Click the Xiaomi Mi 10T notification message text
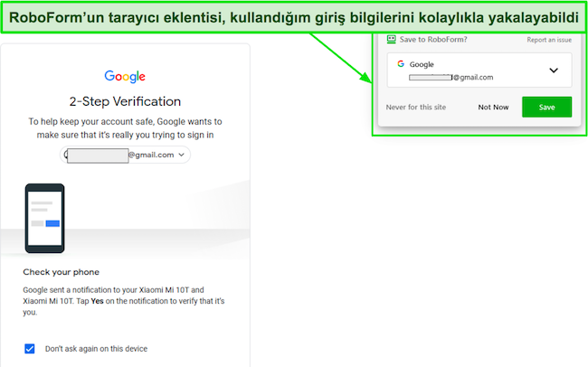Viewport: 588px width, 367px height. click(x=124, y=301)
